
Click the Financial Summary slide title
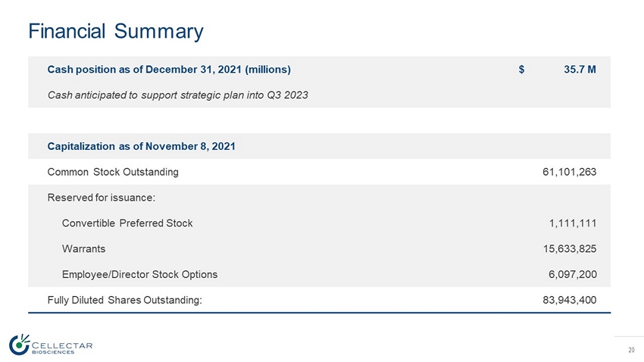[115, 31]
